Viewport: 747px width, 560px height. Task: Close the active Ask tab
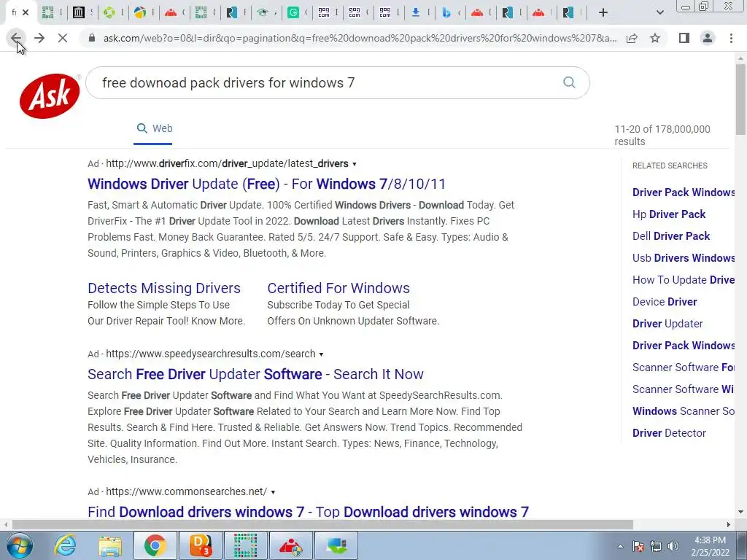pyautogui.click(x=26, y=13)
